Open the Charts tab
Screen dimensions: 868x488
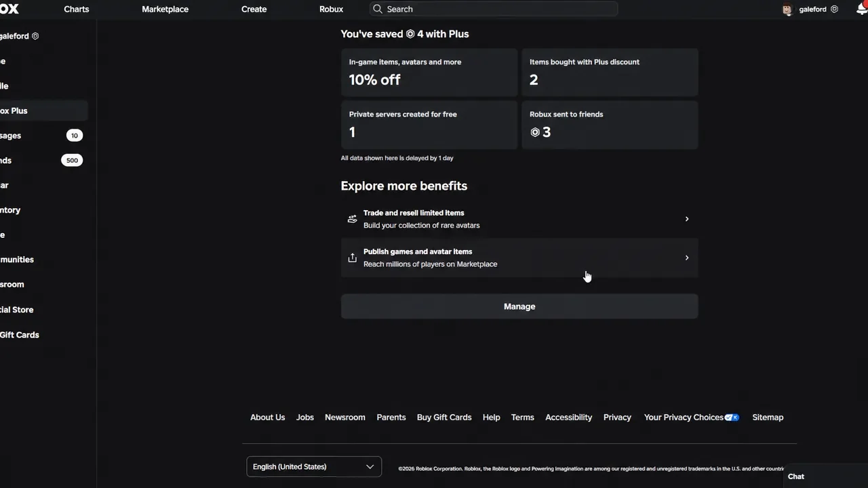[77, 9]
